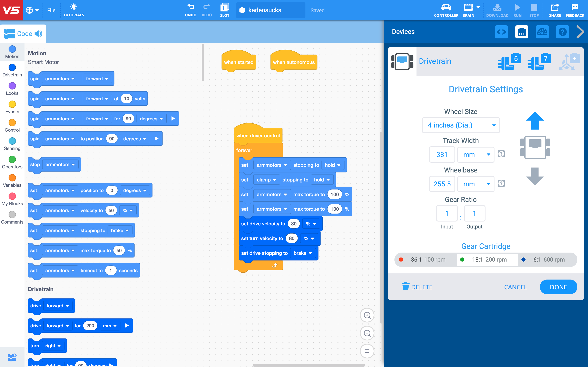588x367 pixels.
Task: Select the Sensing category color circle
Action: pyautogui.click(x=12, y=141)
